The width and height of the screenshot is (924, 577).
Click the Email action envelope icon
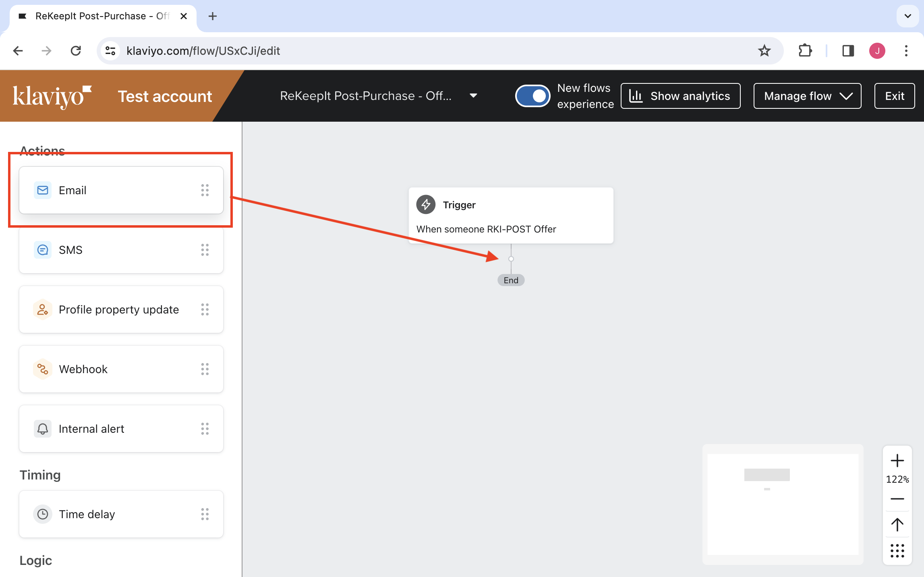point(42,190)
